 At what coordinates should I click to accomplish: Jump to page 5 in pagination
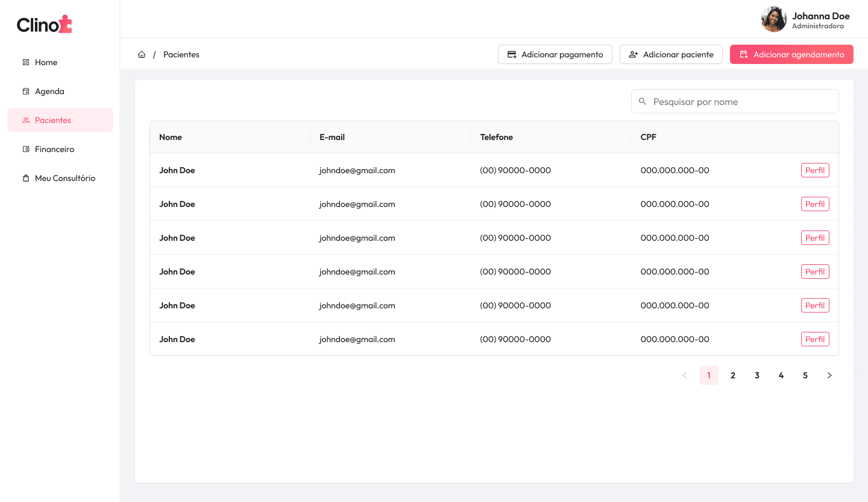tap(805, 375)
